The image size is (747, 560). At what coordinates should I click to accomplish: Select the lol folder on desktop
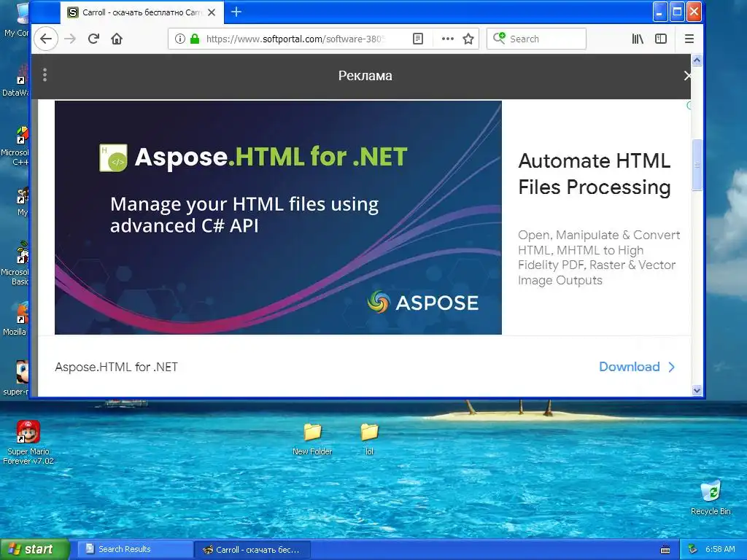coord(369,439)
